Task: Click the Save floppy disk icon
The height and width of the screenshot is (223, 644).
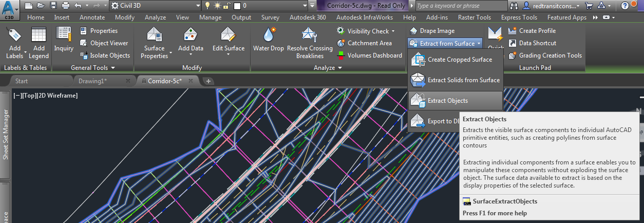Action: 53,6
